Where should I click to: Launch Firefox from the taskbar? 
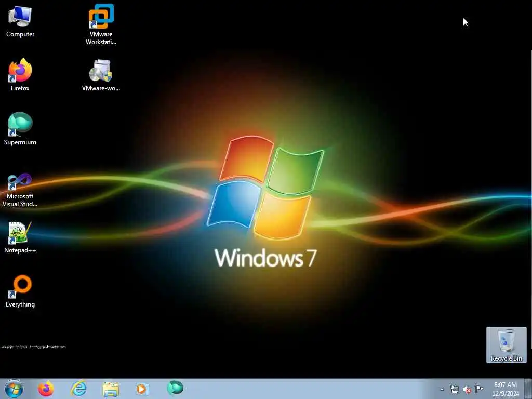[x=46, y=389]
